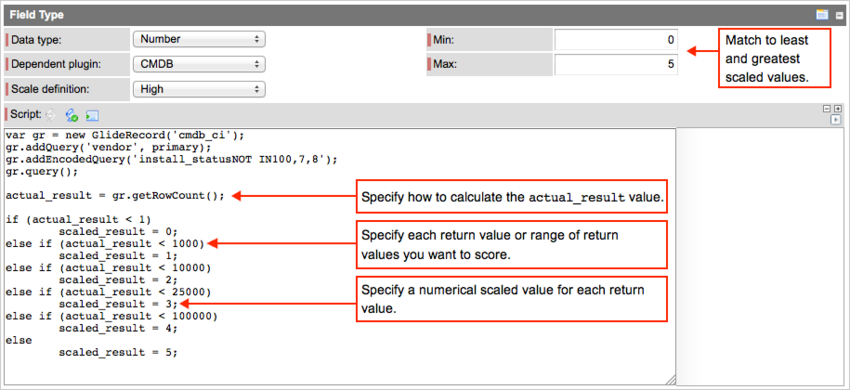Image resolution: width=850 pixels, height=390 pixels.
Task: Click the blue window icon with green arrow beside Script
Action: (x=92, y=116)
